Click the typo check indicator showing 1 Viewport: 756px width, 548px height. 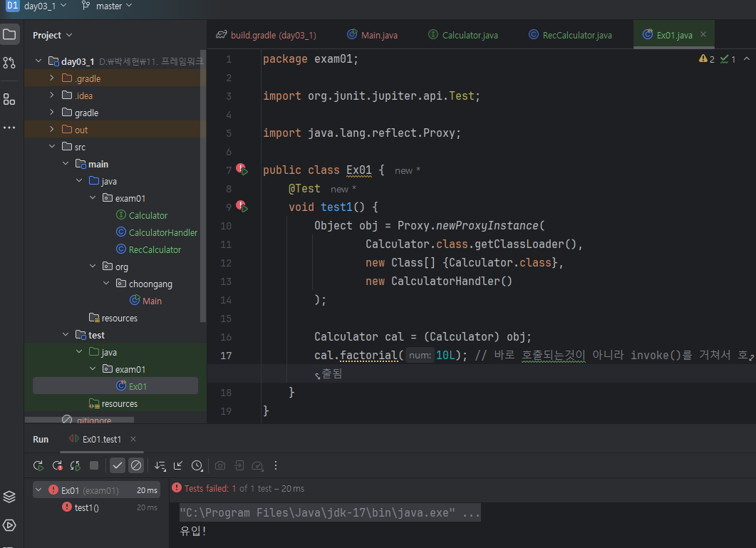click(x=727, y=59)
